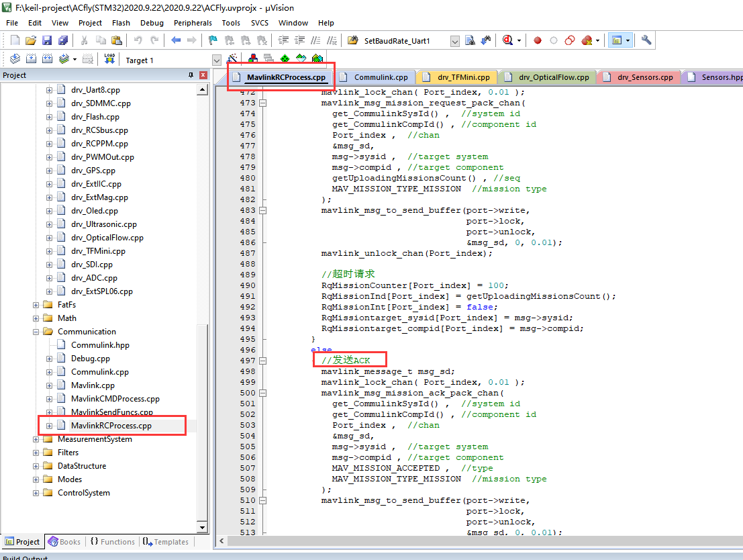The image size is (743, 560).
Task: Open the Project menu
Action: (x=90, y=23)
